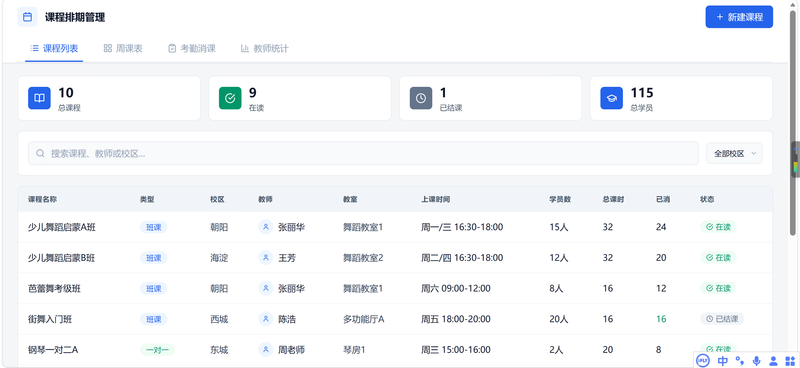This screenshot has height=368, width=800.
Task: Click the green check icon on 在读 card
Action: (230, 98)
